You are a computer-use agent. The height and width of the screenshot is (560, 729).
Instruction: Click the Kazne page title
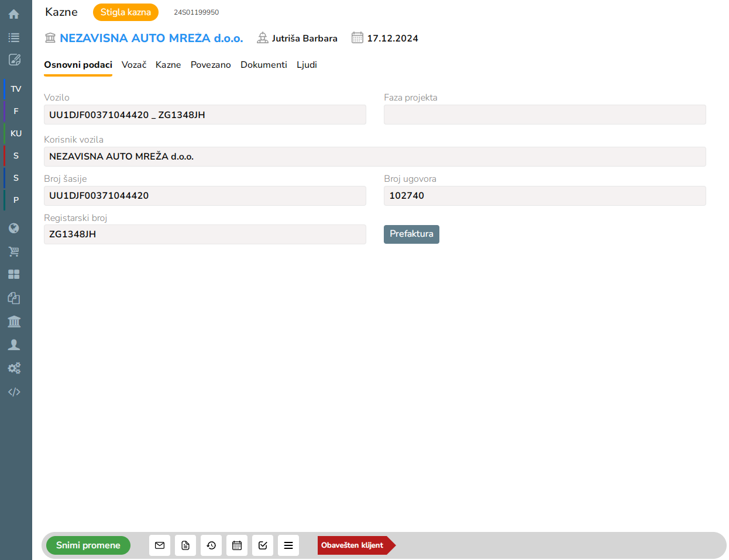click(61, 12)
